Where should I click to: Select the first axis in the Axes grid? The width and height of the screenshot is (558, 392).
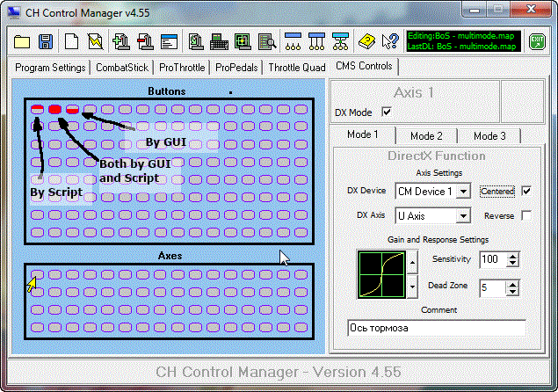(x=38, y=274)
